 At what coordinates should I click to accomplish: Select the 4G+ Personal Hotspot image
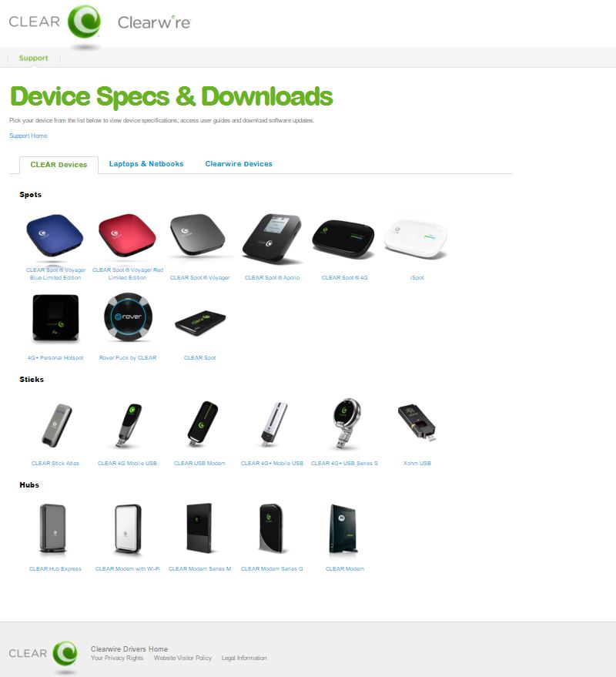click(55, 318)
